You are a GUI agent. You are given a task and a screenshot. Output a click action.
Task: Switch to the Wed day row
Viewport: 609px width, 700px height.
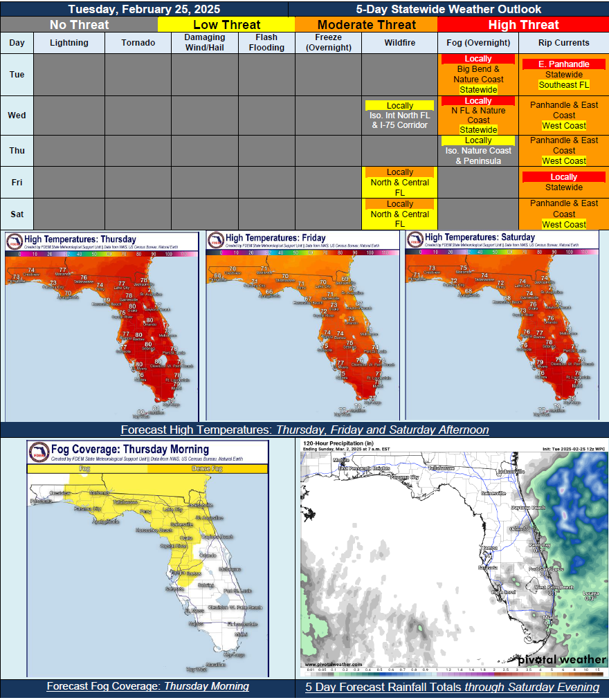click(16, 115)
